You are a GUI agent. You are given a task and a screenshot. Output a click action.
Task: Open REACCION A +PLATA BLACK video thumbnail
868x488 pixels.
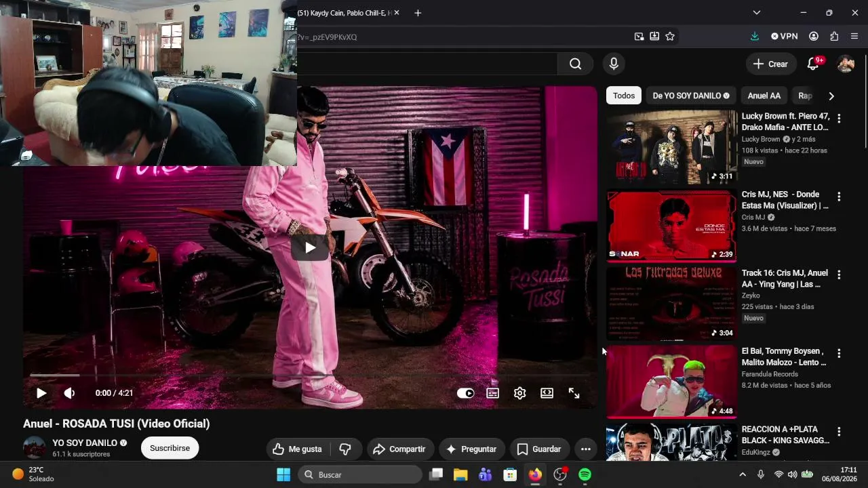tap(671, 443)
